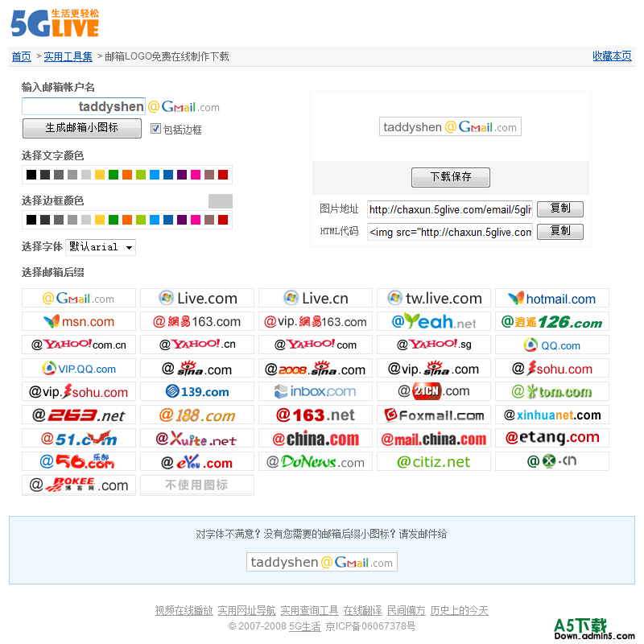Click 收藏本页 bookmark link

click(612, 56)
